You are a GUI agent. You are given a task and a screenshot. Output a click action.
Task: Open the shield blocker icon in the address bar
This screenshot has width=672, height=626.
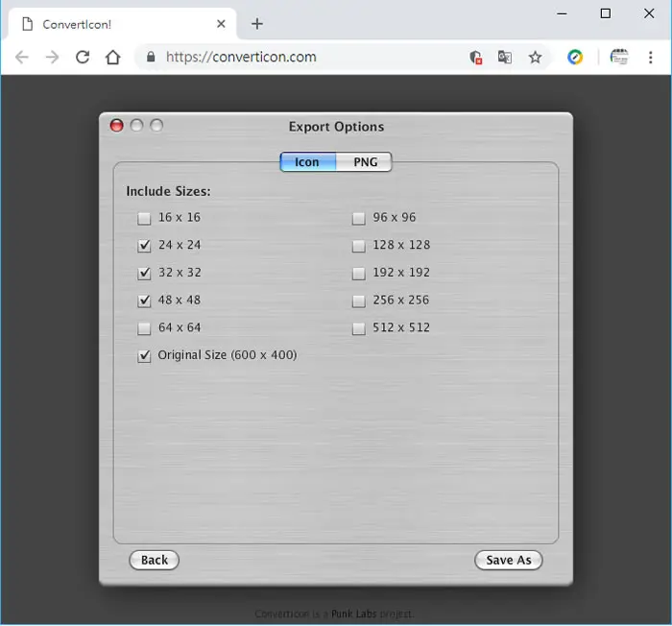tap(476, 57)
